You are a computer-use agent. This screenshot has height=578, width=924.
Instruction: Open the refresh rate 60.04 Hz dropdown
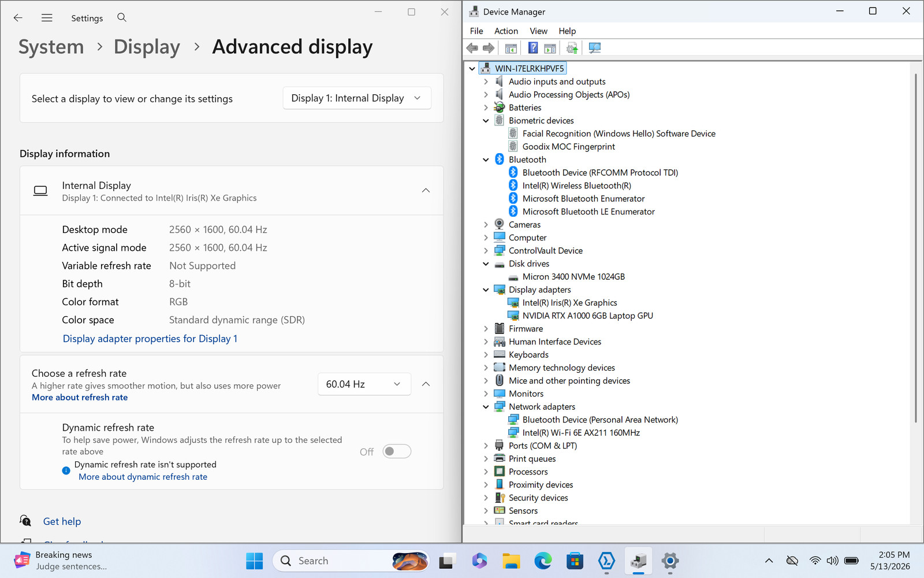[x=364, y=384]
